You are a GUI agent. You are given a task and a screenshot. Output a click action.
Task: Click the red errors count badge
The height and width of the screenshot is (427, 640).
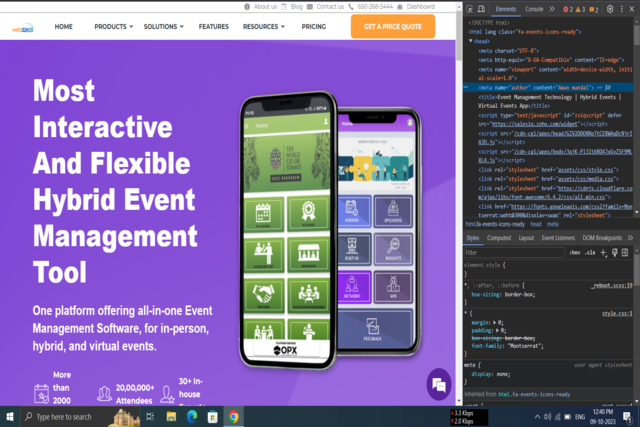pyautogui.click(x=568, y=9)
